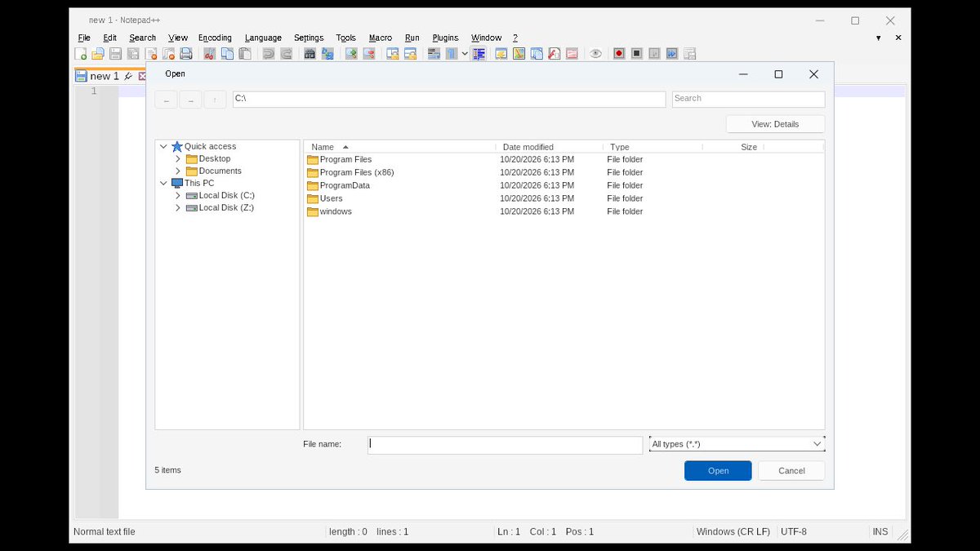Open the Show All Characters dropdown arrow

point(465,54)
